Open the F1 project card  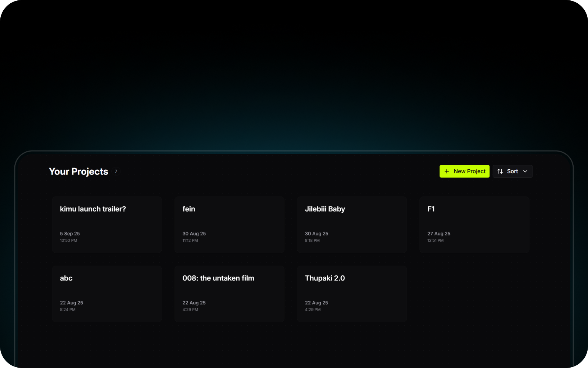pos(474,224)
